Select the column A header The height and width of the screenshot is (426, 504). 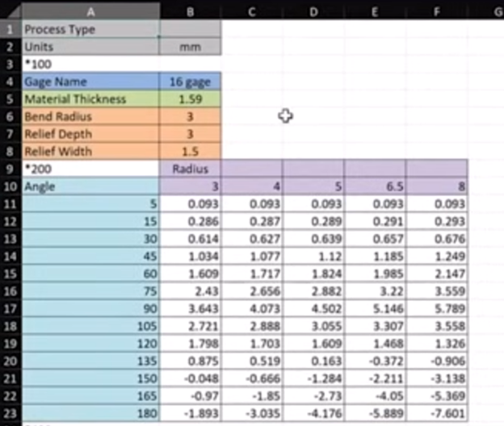tap(90, 10)
